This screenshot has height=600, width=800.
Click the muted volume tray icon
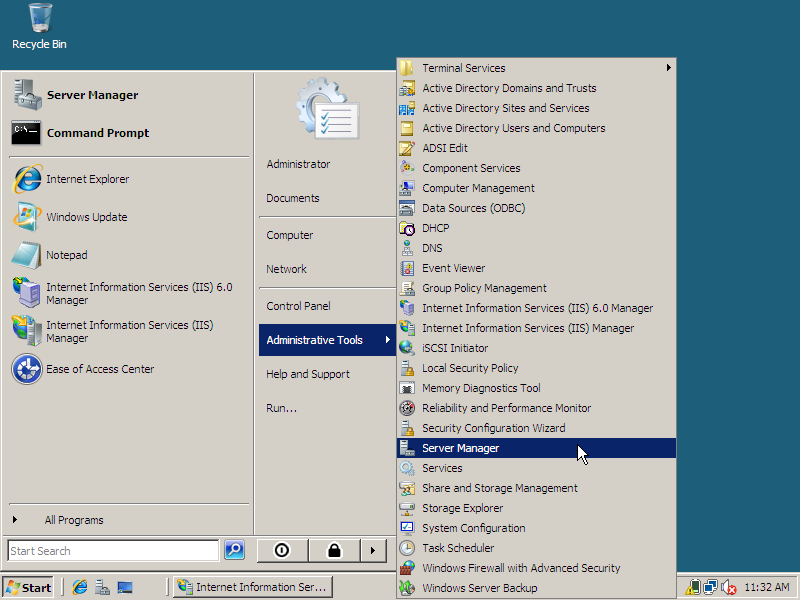[x=729, y=588]
